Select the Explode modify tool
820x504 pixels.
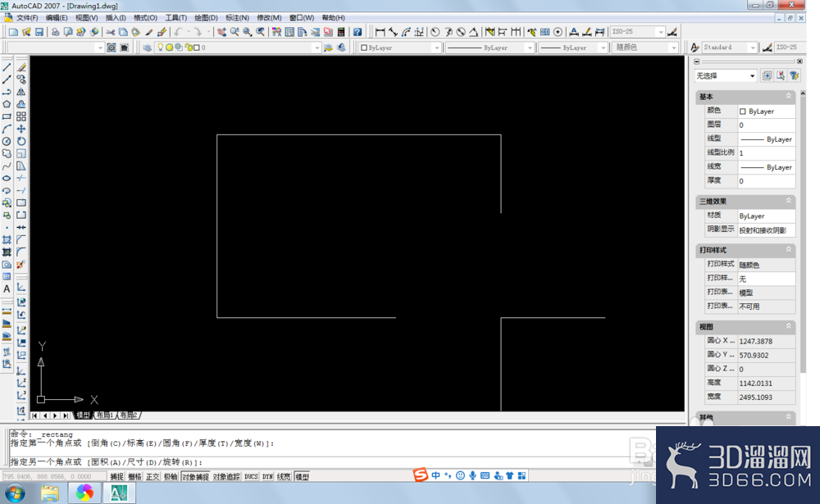pos(21,265)
